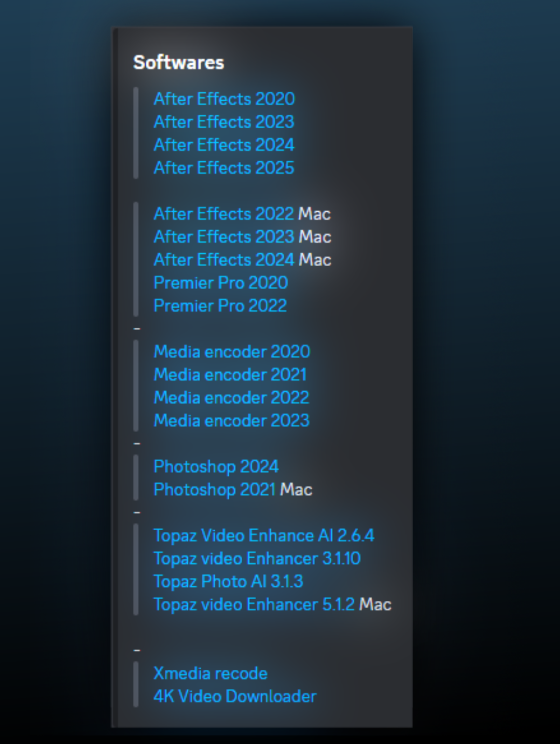This screenshot has height=744, width=560.
Task: Click the Media encoder 2020 link
Action: (232, 352)
